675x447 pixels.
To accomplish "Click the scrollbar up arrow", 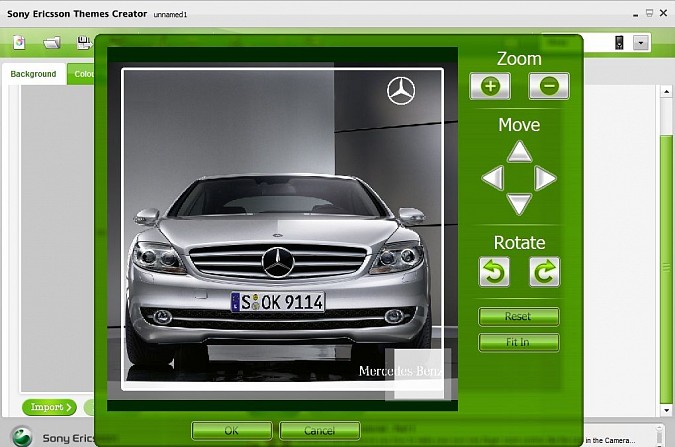I will (666, 91).
